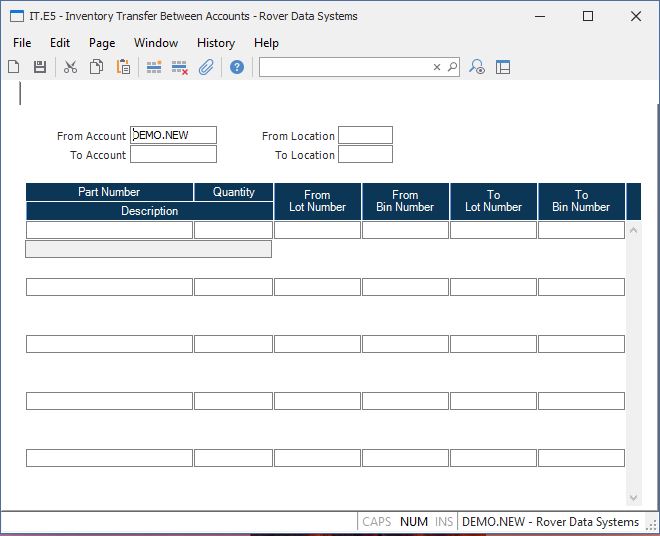Click the New record toolbar icon

(14, 67)
